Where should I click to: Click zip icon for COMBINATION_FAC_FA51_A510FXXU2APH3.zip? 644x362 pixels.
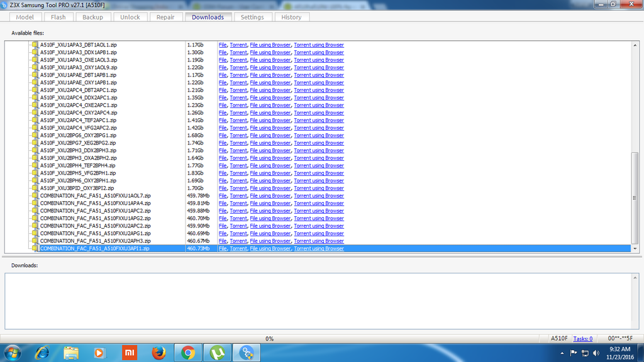pyautogui.click(x=35, y=241)
